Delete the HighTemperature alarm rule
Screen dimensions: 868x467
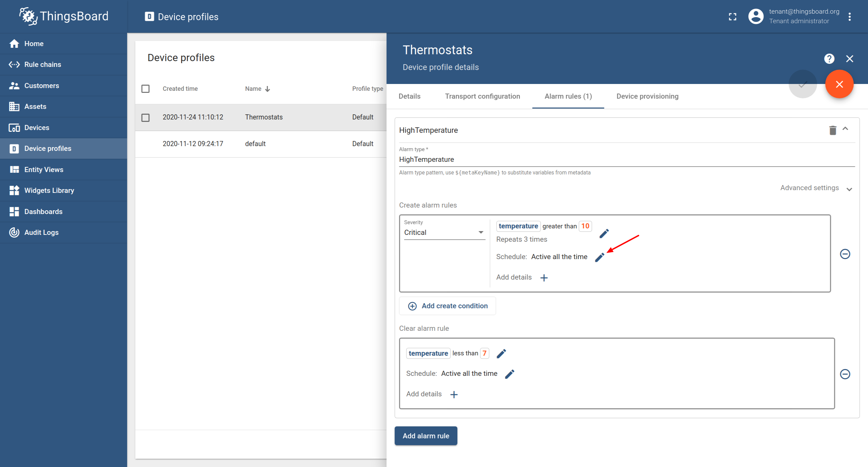833,130
